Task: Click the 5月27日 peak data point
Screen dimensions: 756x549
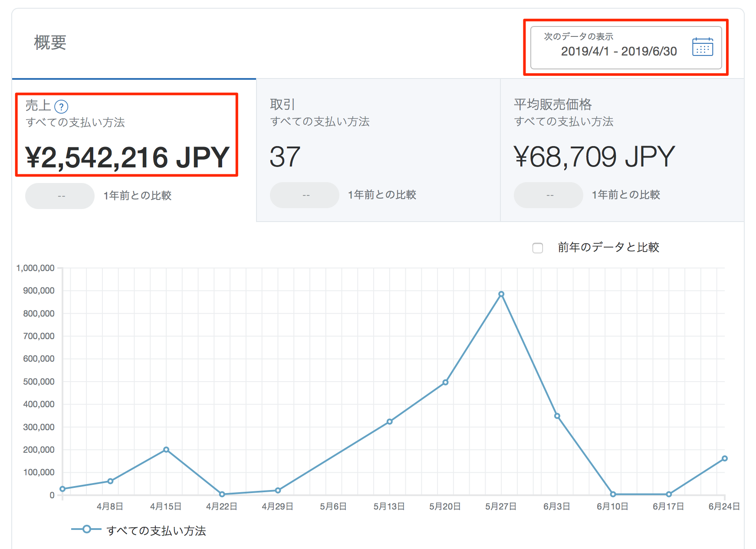Action: pos(501,294)
